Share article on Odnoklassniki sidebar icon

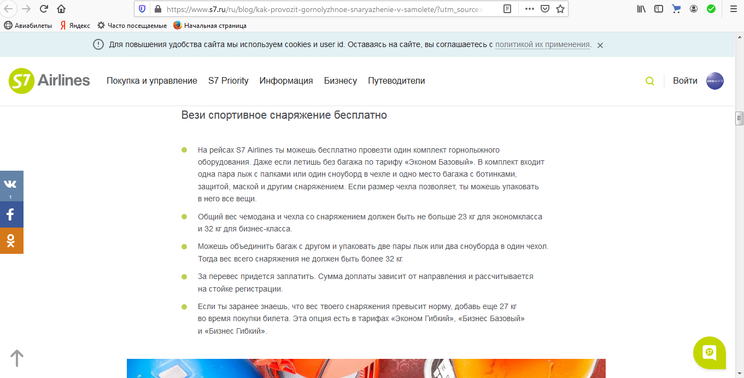click(11, 240)
